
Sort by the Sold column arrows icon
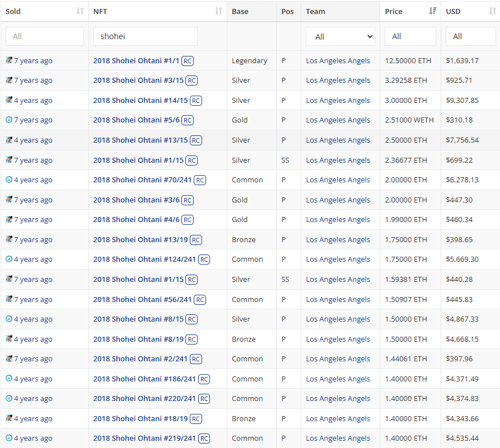80,11
